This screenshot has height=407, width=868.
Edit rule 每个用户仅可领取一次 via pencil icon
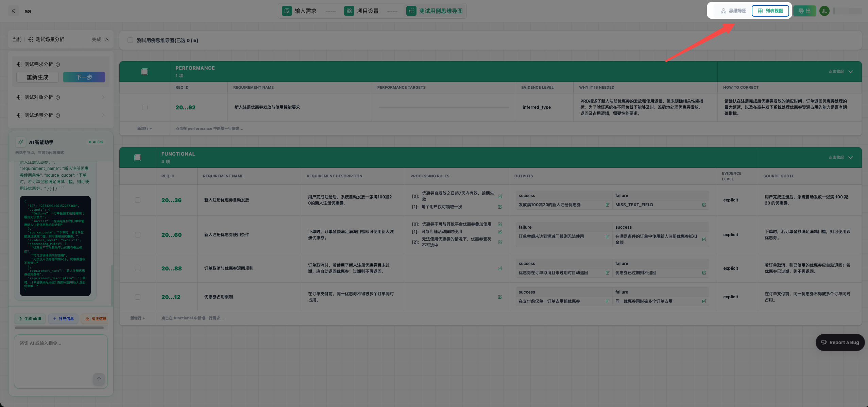pyautogui.click(x=500, y=207)
